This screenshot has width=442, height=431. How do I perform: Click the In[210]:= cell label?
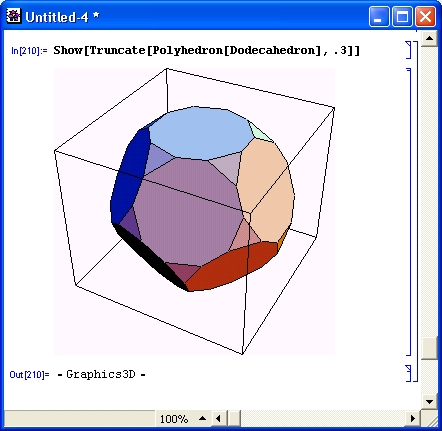tap(29, 51)
